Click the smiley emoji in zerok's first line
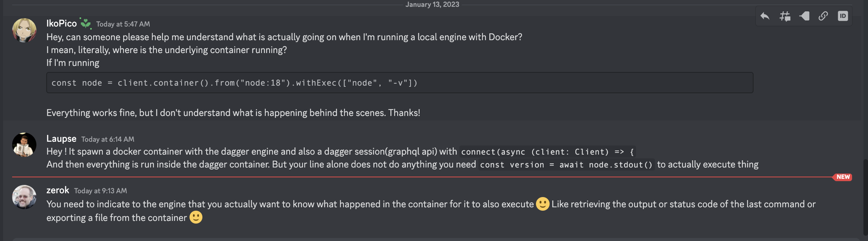Screen dimensions: 868x241 point(543,204)
